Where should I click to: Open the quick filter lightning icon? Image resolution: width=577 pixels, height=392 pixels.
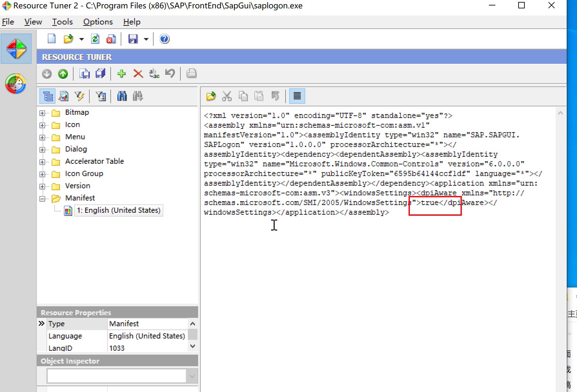(80, 96)
